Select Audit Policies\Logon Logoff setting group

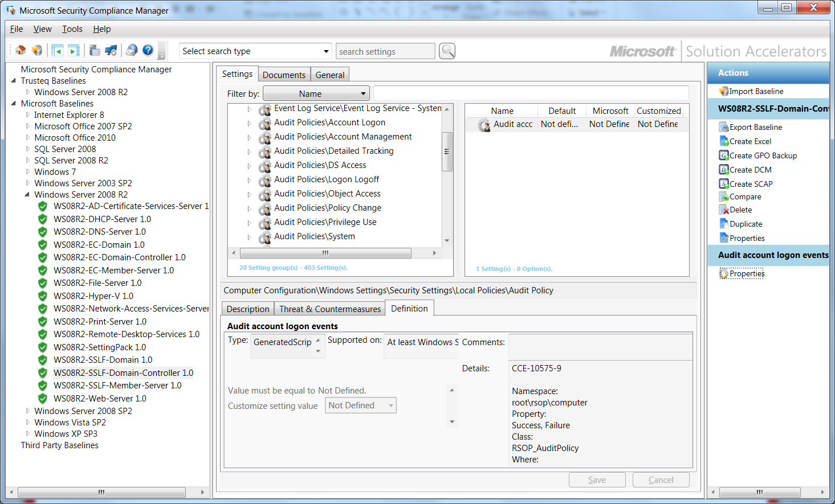point(327,179)
